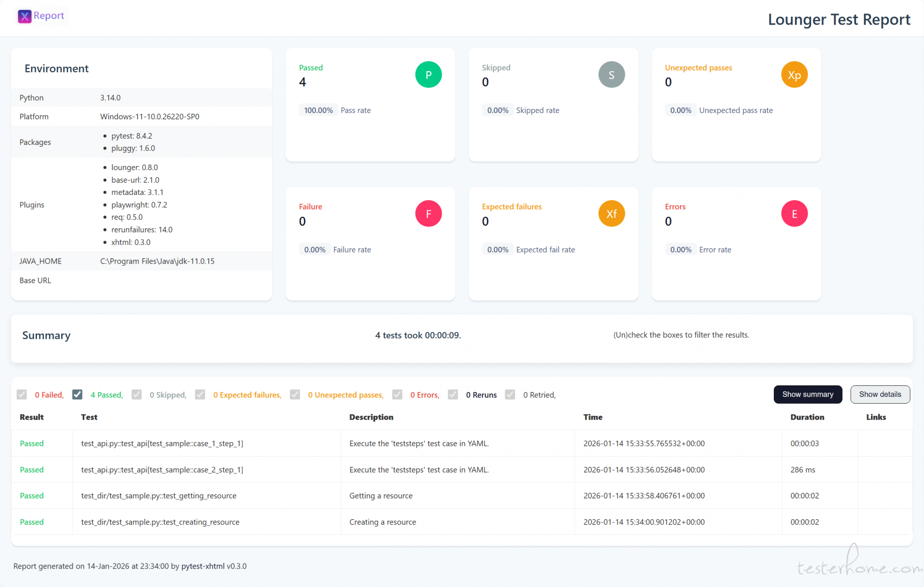This screenshot has width=924, height=587.
Task: Toggle the 0 Errors filter checkbox
Action: tap(397, 395)
